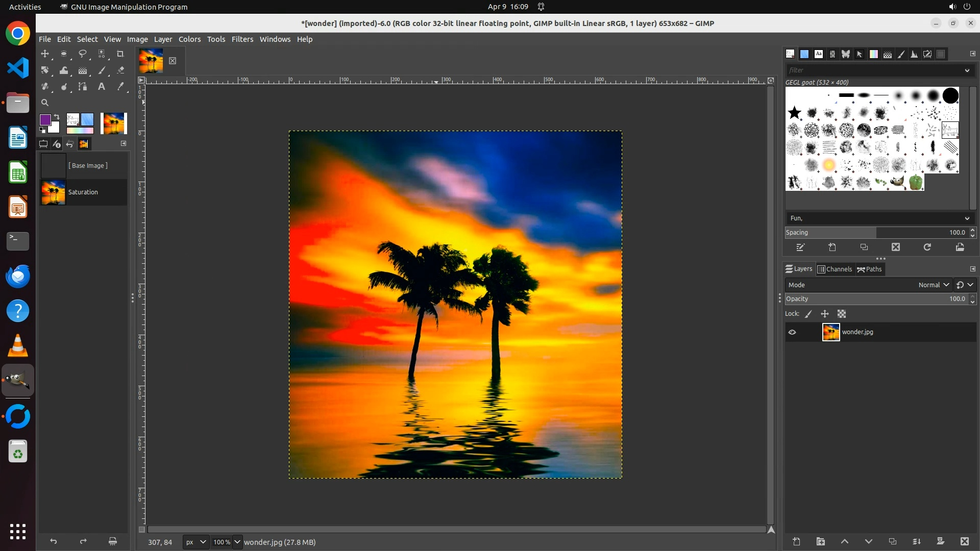This screenshot has height=551, width=980.
Task: Switch to the Channels tab
Action: (835, 269)
